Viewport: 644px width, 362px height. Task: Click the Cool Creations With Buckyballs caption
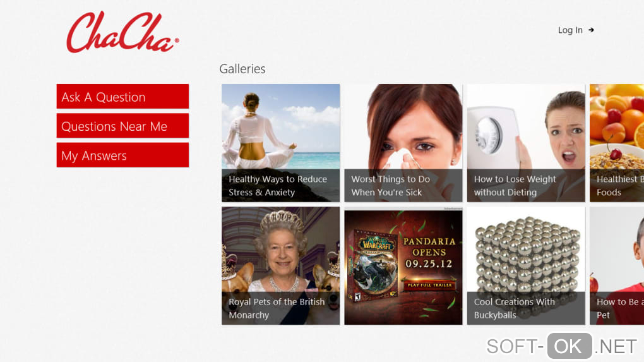click(514, 308)
